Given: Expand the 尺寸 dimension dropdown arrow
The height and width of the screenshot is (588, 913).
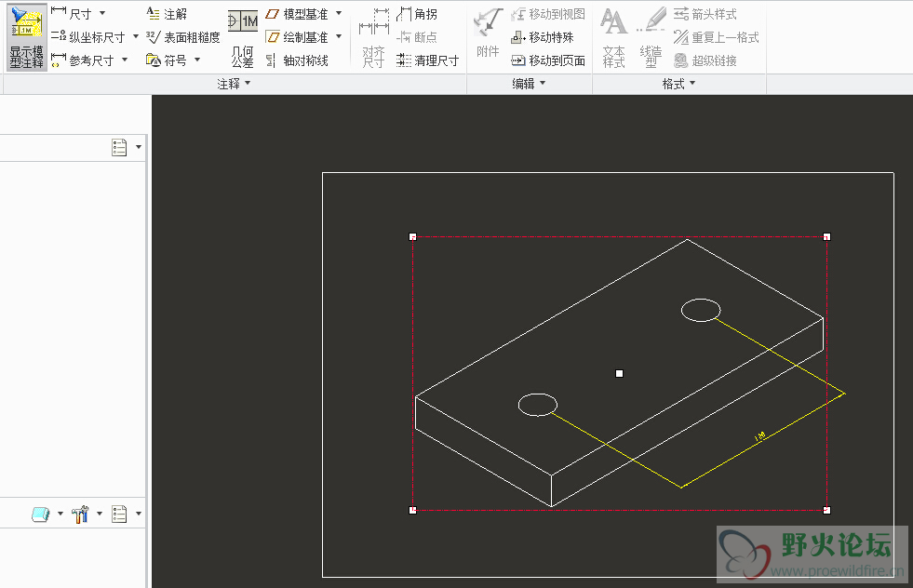Looking at the screenshot, I should pyautogui.click(x=102, y=14).
